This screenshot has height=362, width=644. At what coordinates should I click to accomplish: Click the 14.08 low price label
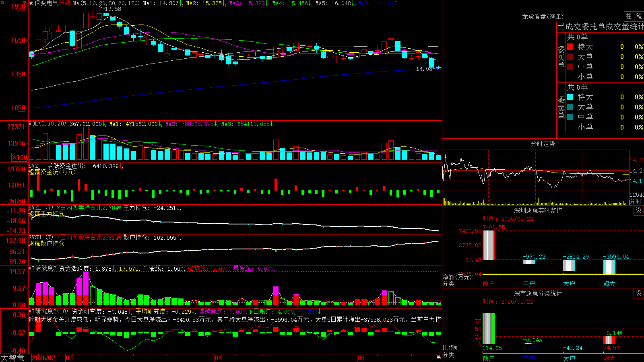[424, 69]
